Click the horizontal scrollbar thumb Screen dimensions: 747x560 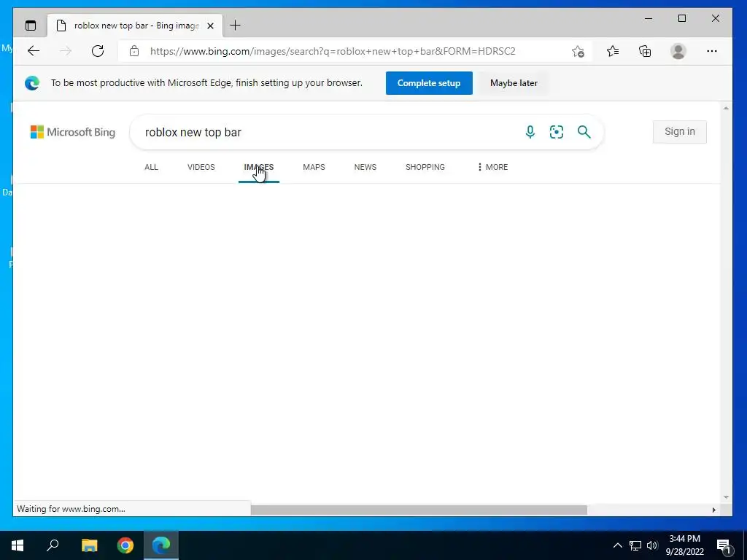(x=419, y=510)
